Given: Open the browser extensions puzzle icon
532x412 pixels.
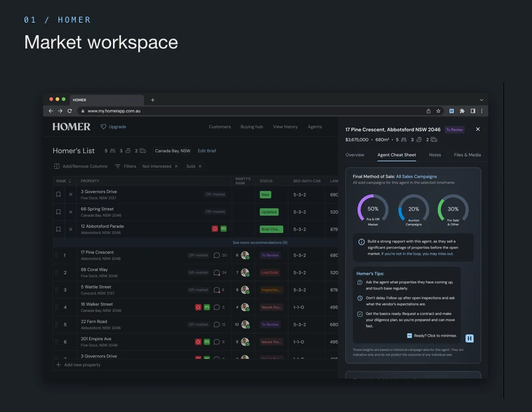Looking at the screenshot, I should (x=462, y=111).
